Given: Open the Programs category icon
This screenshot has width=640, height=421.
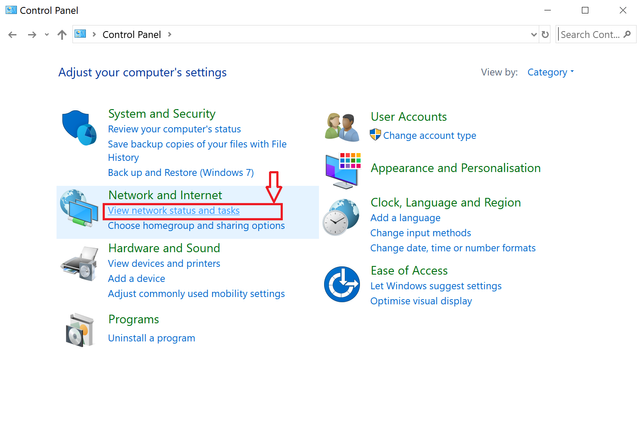Looking at the screenshot, I should (80, 329).
